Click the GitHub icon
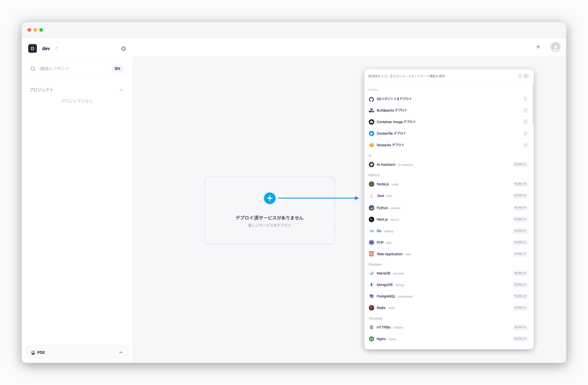 371,99
